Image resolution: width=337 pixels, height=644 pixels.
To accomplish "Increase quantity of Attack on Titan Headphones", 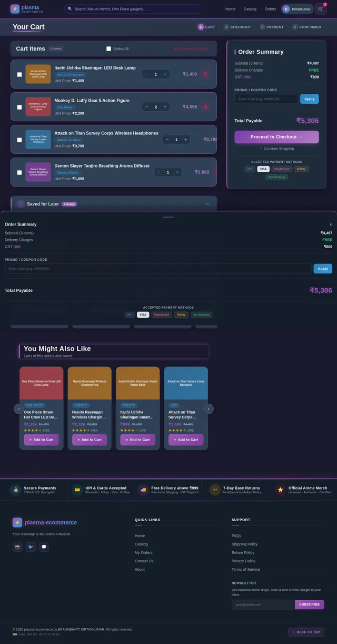I will (186, 140).
